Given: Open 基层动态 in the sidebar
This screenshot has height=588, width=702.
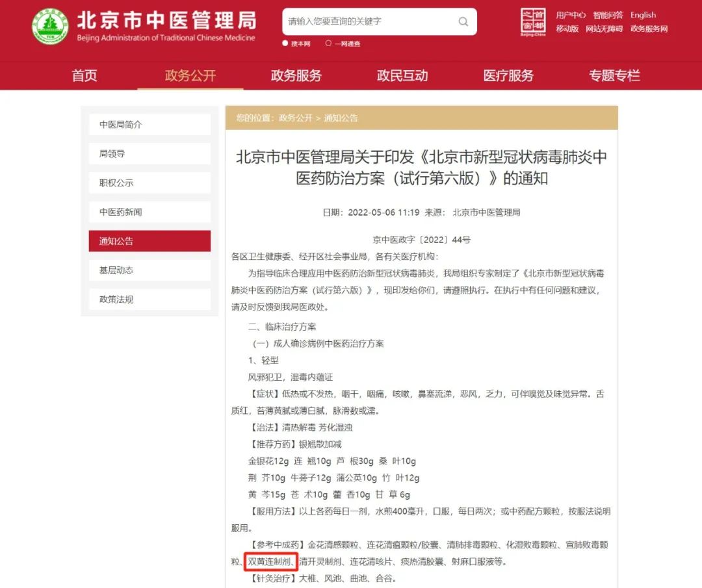Looking at the screenshot, I should click(x=149, y=270).
